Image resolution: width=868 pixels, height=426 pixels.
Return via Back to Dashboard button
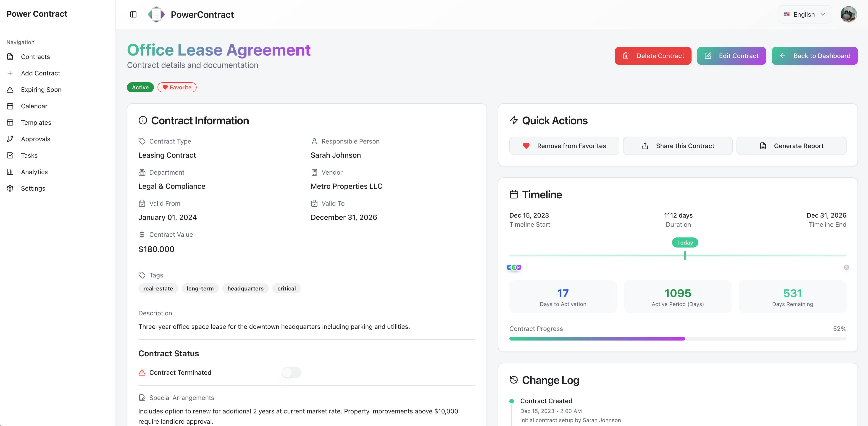(815, 56)
